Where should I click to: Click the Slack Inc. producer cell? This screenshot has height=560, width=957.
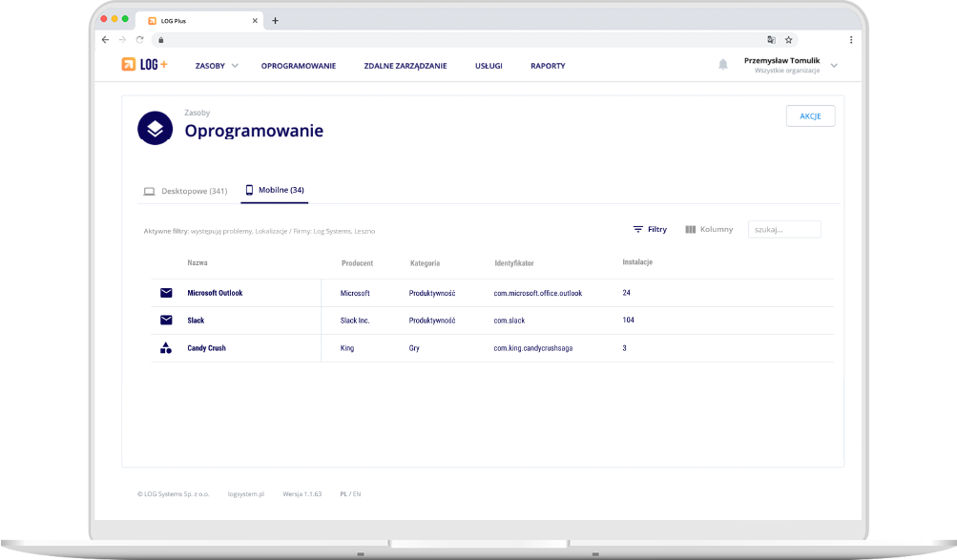pos(355,321)
